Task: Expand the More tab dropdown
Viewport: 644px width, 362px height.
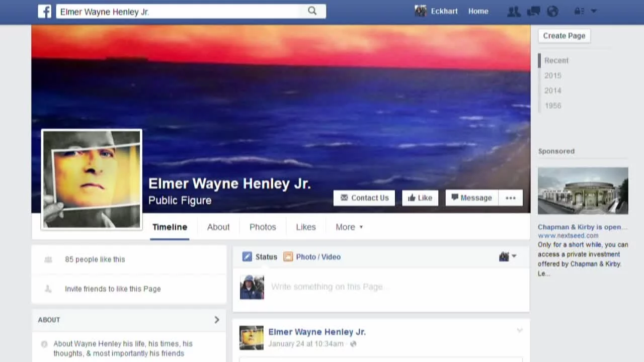Action: (x=349, y=227)
